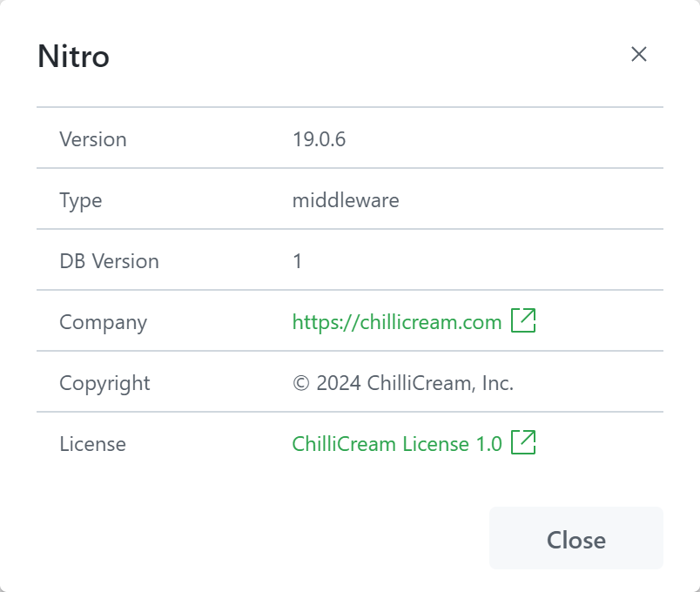Open the ChilliCream License 1.0 link
This screenshot has height=592, width=700.
point(397,444)
